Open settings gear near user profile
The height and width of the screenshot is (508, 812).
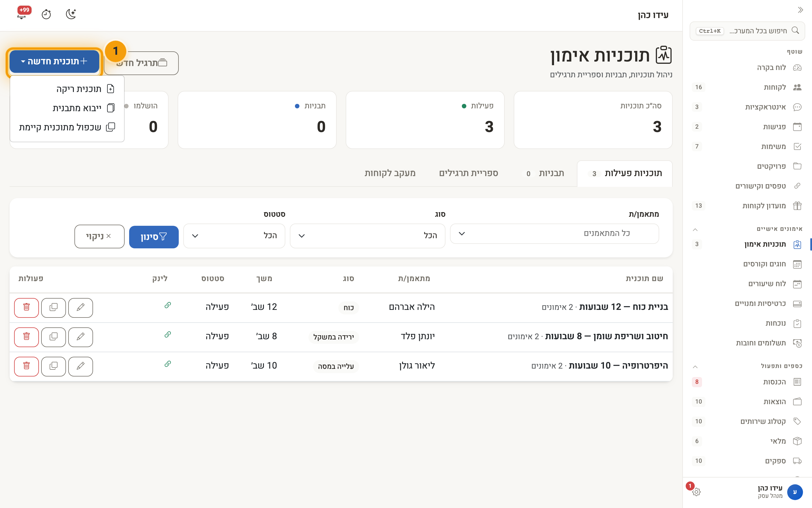click(x=696, y=492)
